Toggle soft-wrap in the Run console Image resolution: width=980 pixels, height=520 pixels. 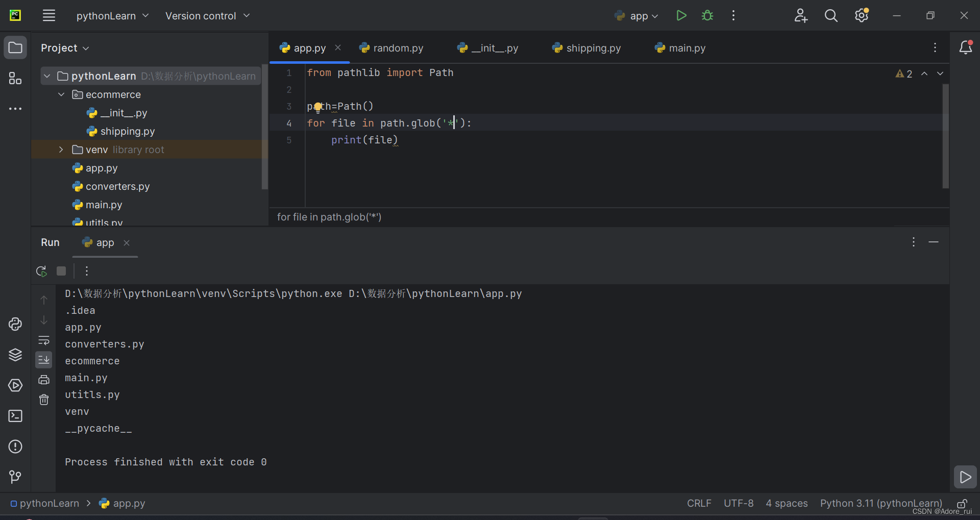pyautogui.click(x=44, y=340)
